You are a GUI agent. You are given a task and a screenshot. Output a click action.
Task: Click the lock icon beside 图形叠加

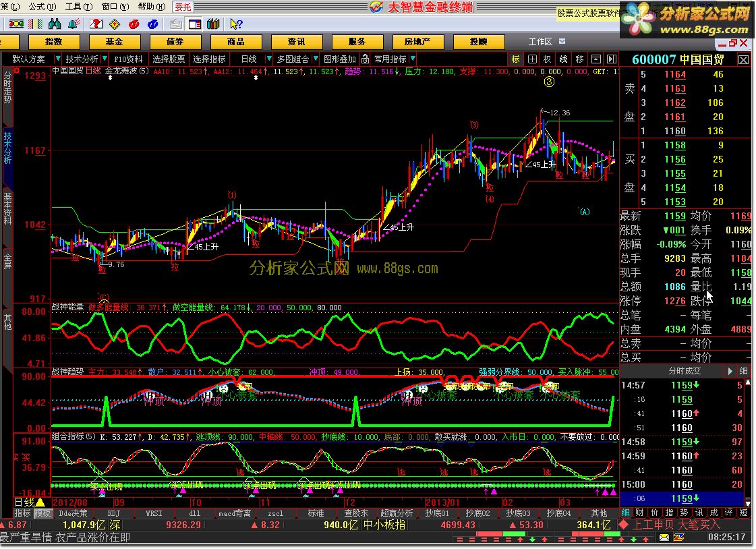365,59
